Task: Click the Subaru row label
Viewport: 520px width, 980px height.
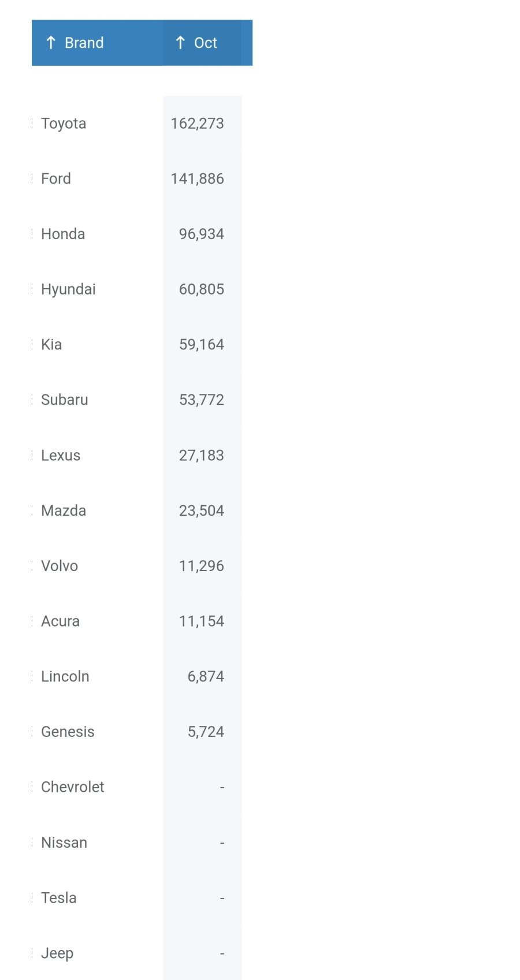Action: pyautogui.click(x=65, y=400)
